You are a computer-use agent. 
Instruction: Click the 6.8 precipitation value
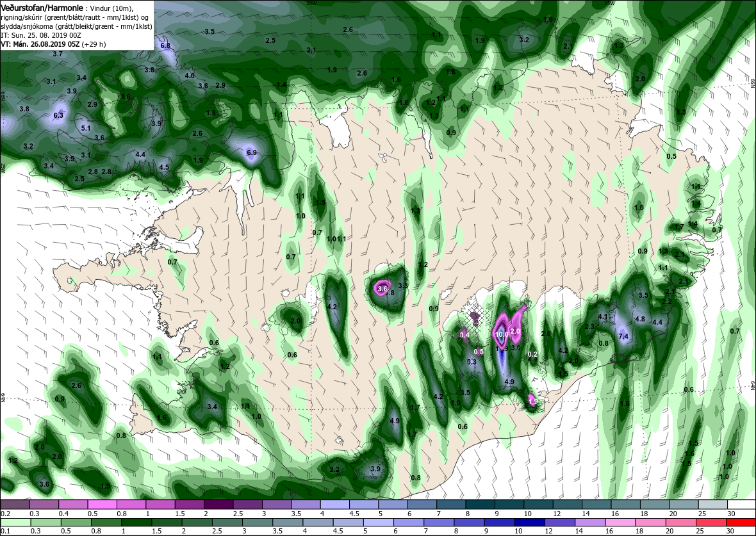coord(165,45)
